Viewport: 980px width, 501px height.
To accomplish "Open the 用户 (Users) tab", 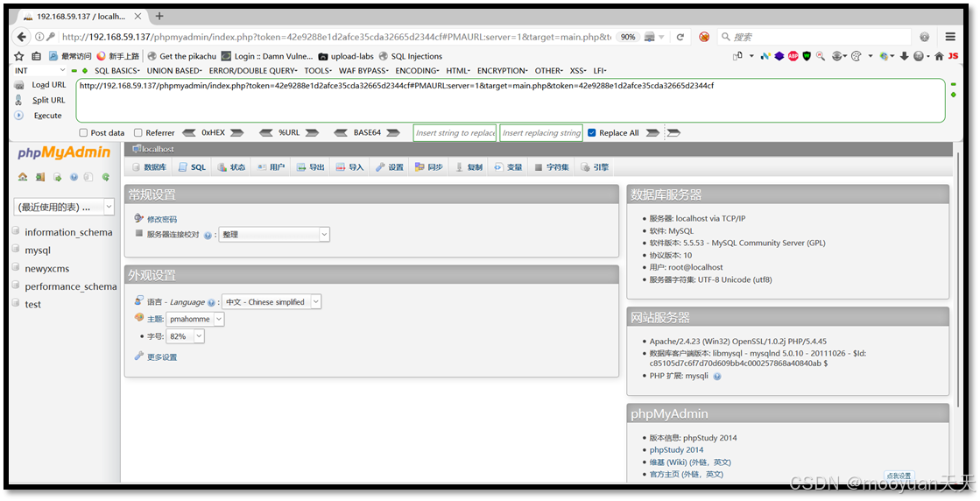I will tap(271, 166).
